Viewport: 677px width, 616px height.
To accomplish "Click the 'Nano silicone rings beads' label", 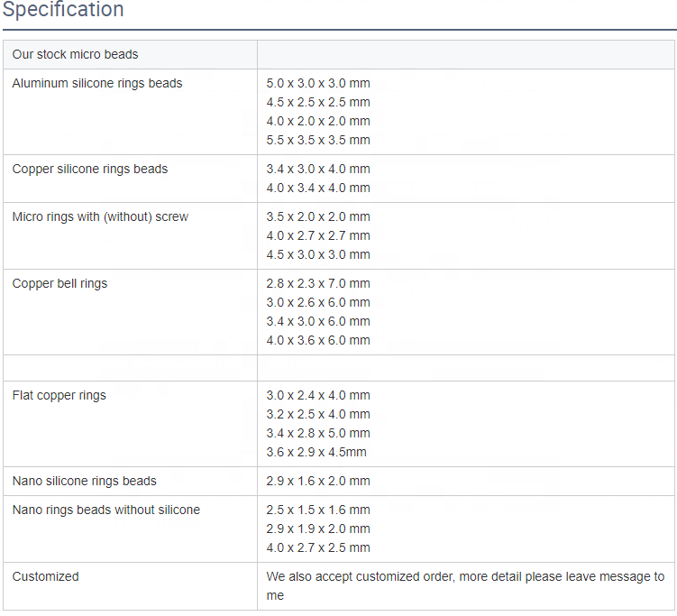I will pyautogui.click(x=85, y=481).
